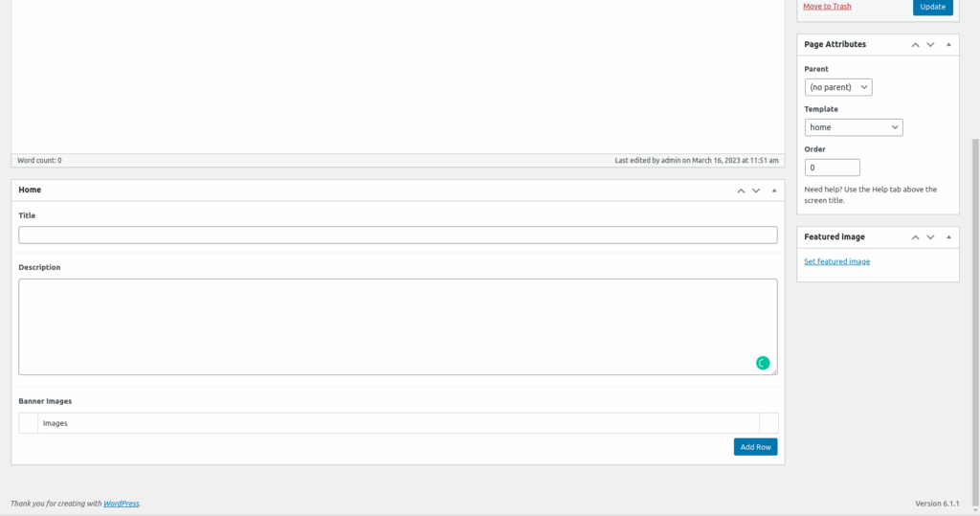Click the Move to Trash link

tap(827, 7)
